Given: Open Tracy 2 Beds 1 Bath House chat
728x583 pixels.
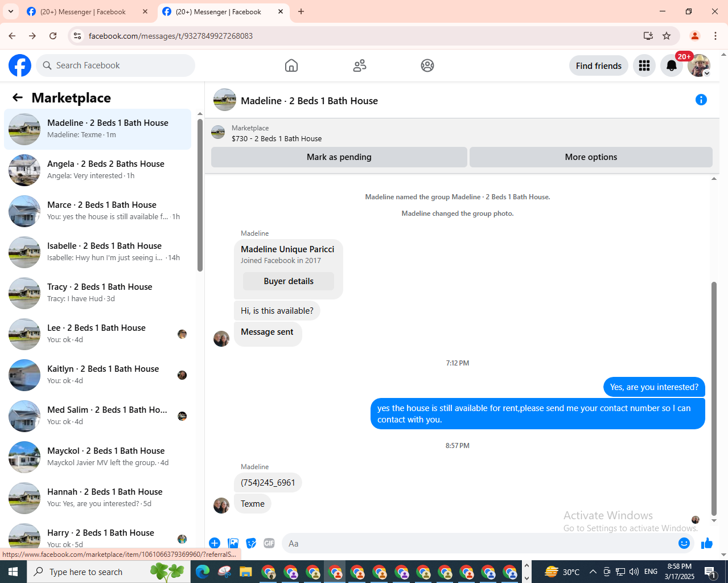Looking at the screenshot, I should coord(98,293).
